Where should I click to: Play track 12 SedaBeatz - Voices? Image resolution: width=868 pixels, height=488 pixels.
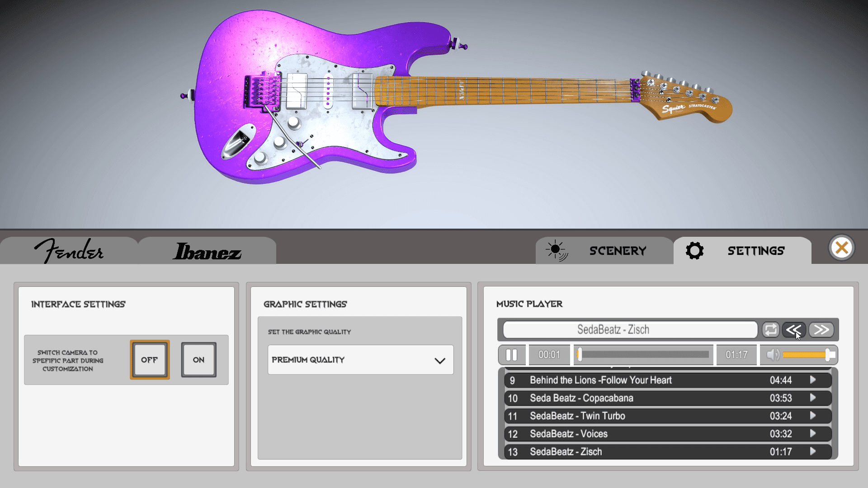point(812,434)
